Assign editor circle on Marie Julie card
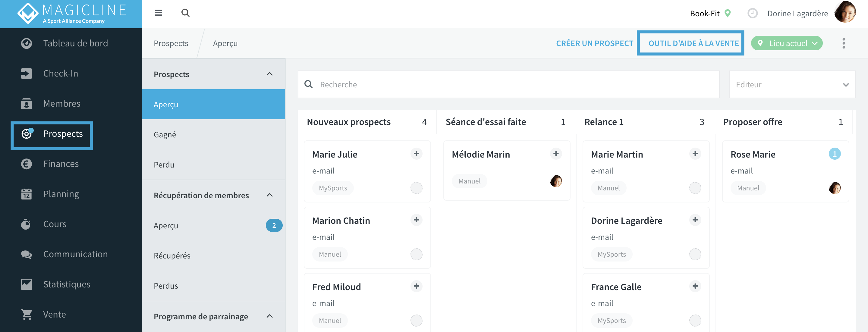Viewport: 868px width, 332px height. 417,188
